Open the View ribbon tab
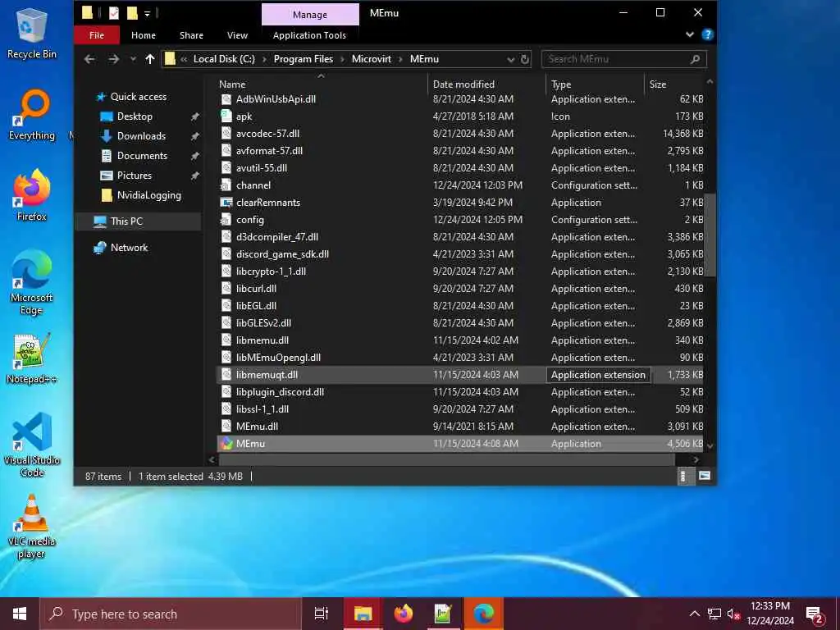The height and width of the screenshot is (630, 840). coord(237,35)
